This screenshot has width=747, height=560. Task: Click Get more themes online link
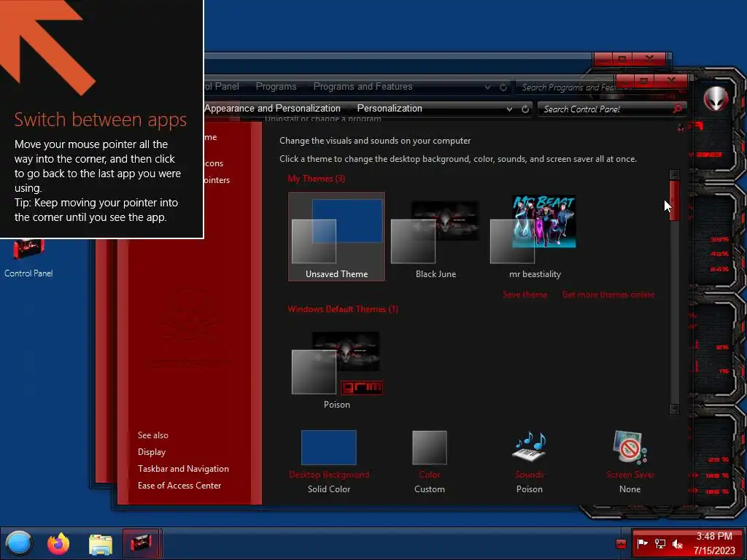point(608,295)
